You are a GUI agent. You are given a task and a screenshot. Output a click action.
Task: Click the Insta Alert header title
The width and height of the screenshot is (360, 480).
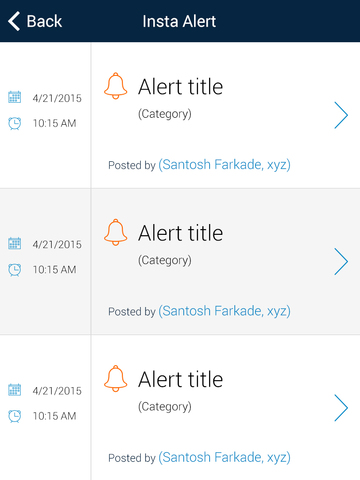click(179, 21)
